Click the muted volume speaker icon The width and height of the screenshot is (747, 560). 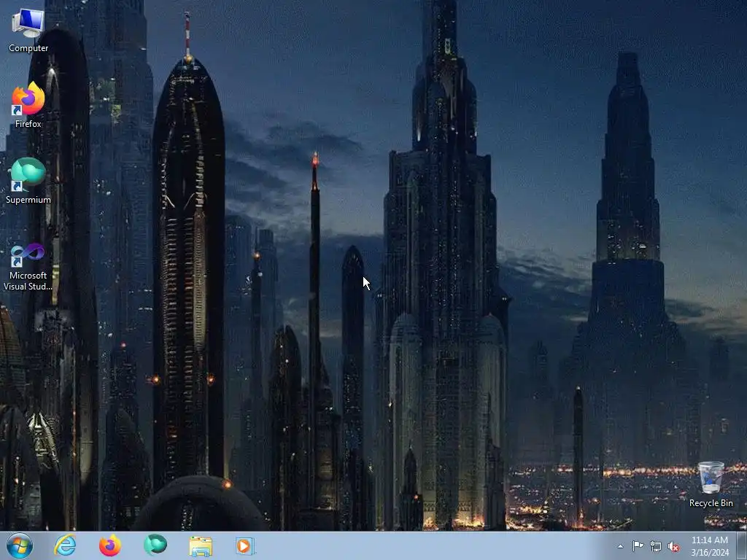pyautogui.click(x=673, y=546)
